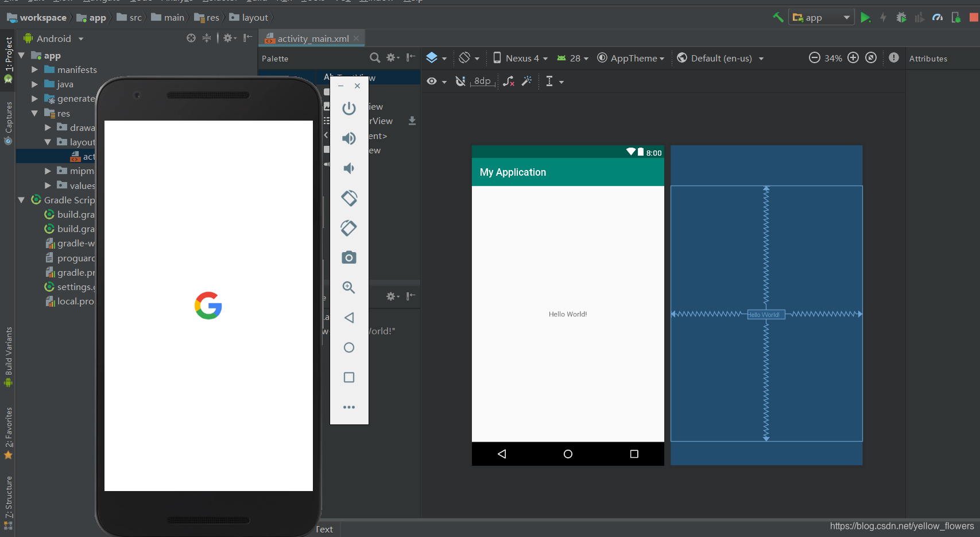Click the emulator Home circle button
The height and width of the screenshot is (537, 980).
(x=349, y=347)
